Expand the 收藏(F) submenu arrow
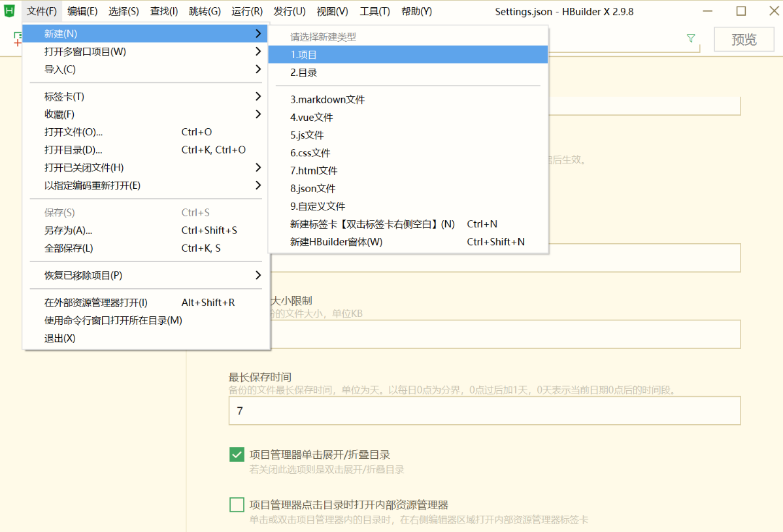Image resolution: width=783 pixels, height=532 pixels. tap(258, 114)
